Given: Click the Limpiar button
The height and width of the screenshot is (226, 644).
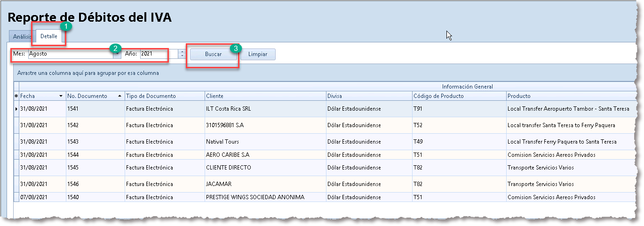Looking at the screenshot, I should pos(258,54).
